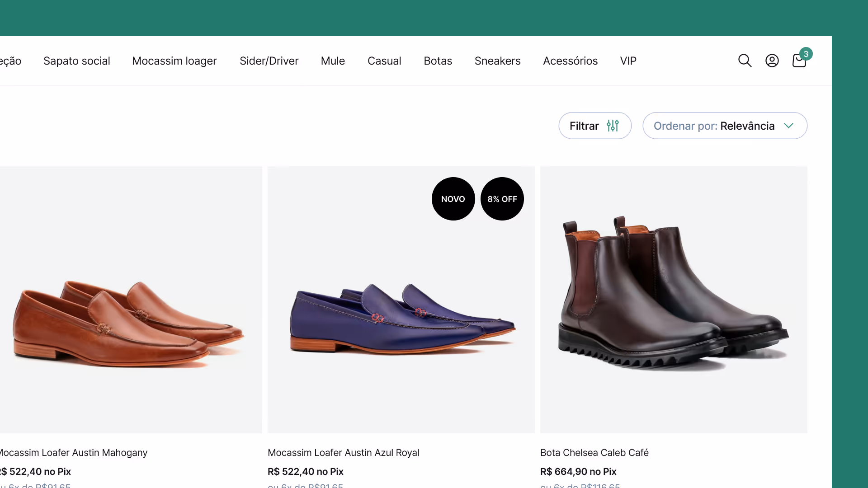The height and width of the screenshot is (488, 868).
Task: Open the Ordenar por Relevância dropdown
Action: pyautogui.click(x=725, y=126)
